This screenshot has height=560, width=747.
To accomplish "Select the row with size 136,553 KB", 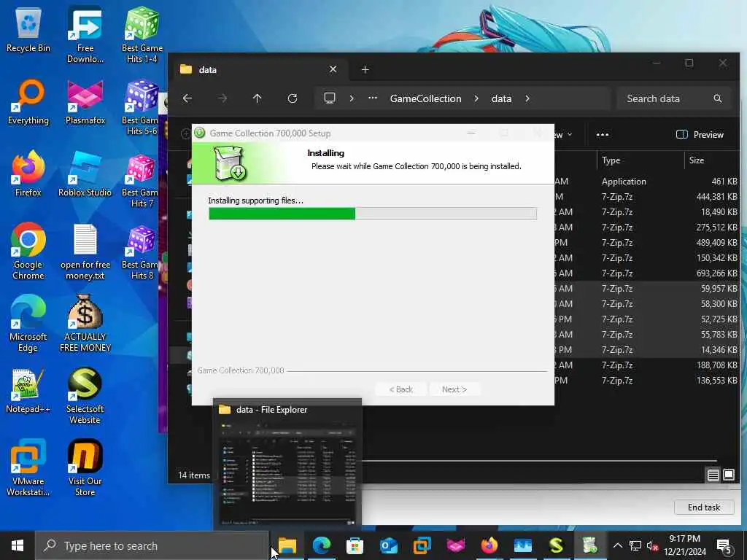I will click(647, 381).
